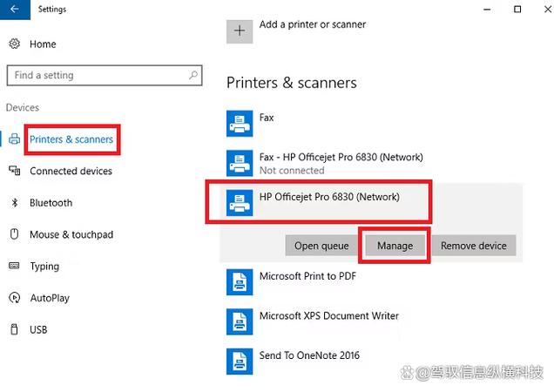Switch to Typing settings

pos(44,267)
